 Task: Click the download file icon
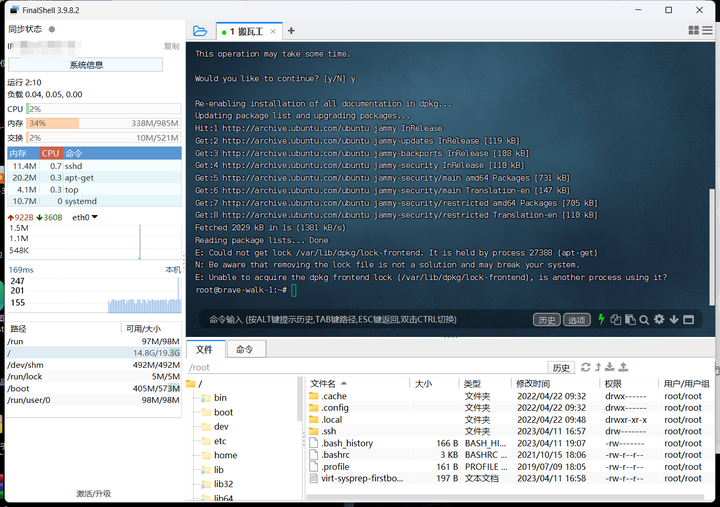click(x=610, y=367)
